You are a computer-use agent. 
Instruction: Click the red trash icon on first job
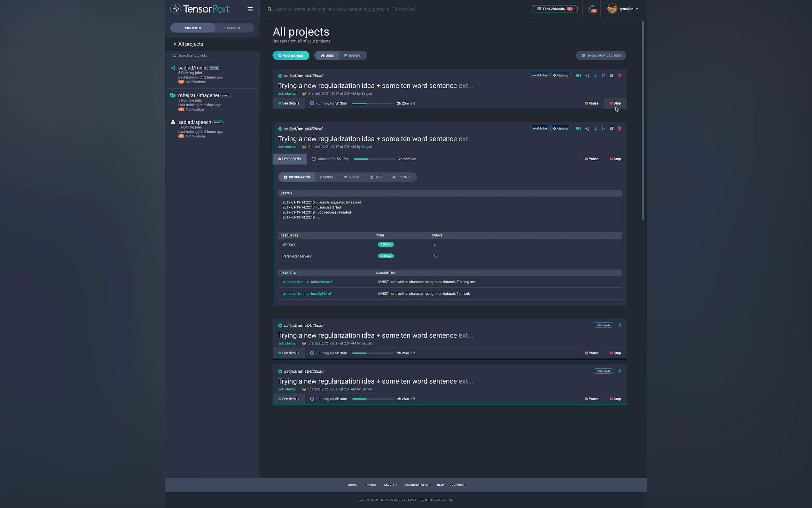point(619,75)
